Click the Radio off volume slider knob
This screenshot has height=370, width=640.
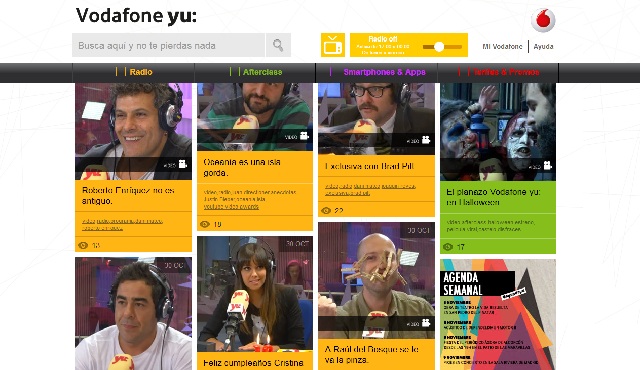[439, 47]
